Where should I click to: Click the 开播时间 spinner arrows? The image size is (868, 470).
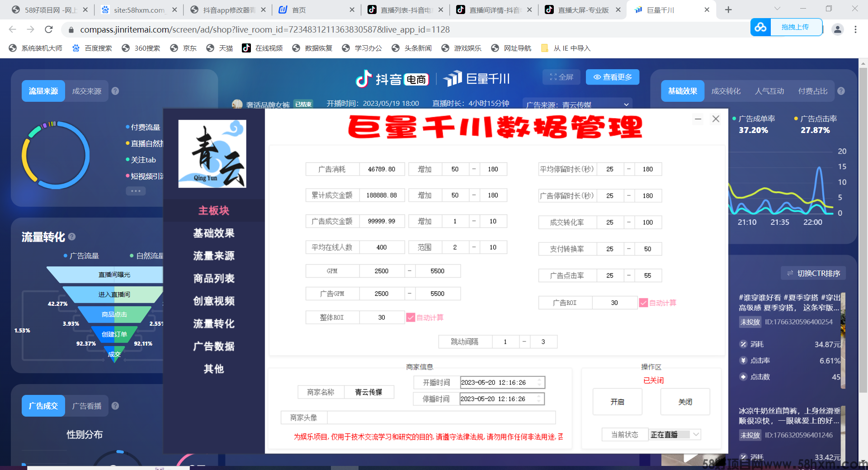click(539, 382)
